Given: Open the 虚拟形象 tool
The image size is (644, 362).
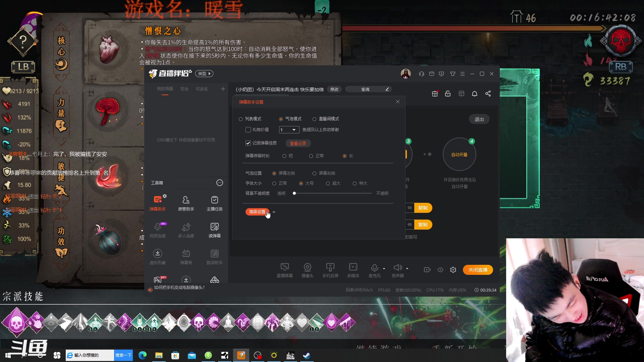Looking at the screenshot, I should tap(157, 257).
